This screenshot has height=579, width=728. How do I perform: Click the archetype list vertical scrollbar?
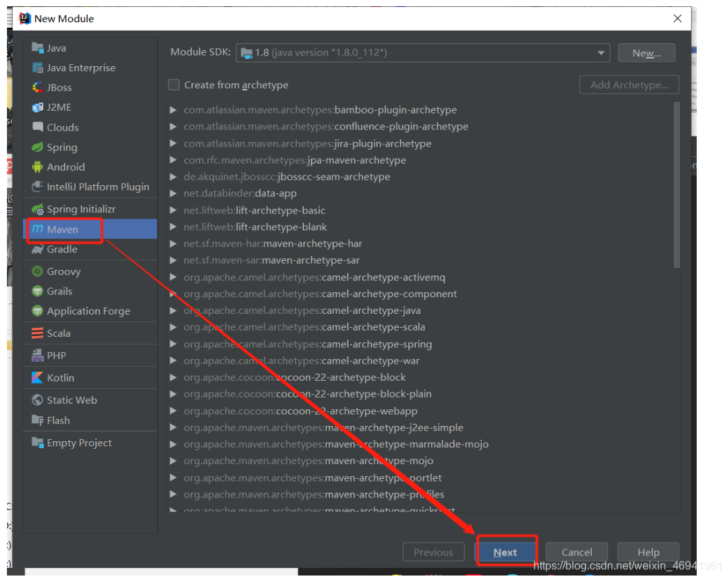pos(677,185)
